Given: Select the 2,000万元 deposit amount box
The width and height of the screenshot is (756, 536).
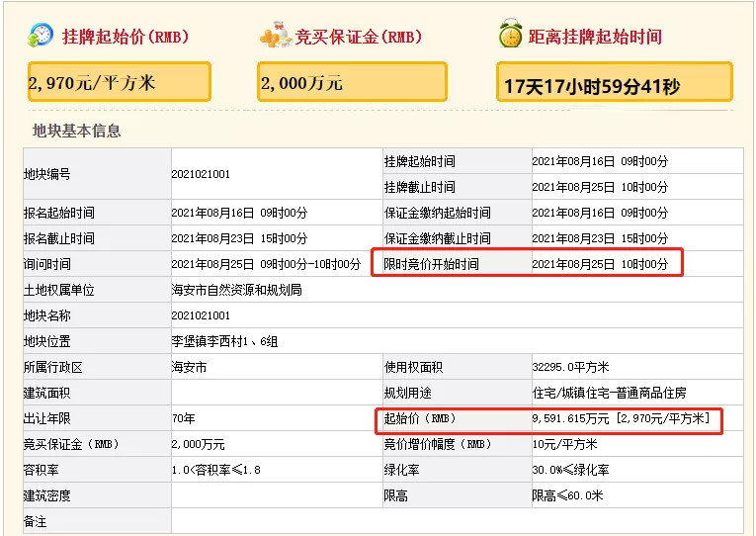Looking at the screenshot, I should [352, 82].
